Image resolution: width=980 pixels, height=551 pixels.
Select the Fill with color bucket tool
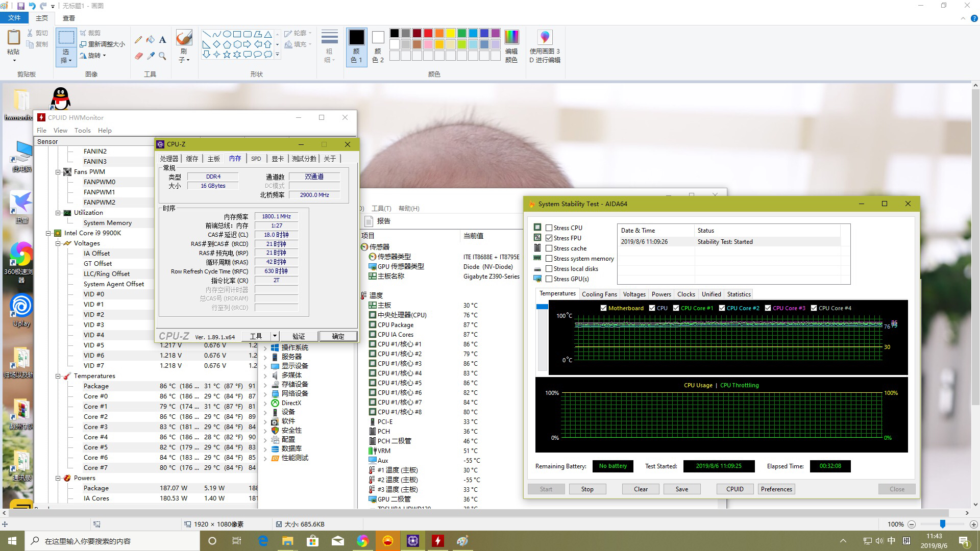tap(151, 40)
